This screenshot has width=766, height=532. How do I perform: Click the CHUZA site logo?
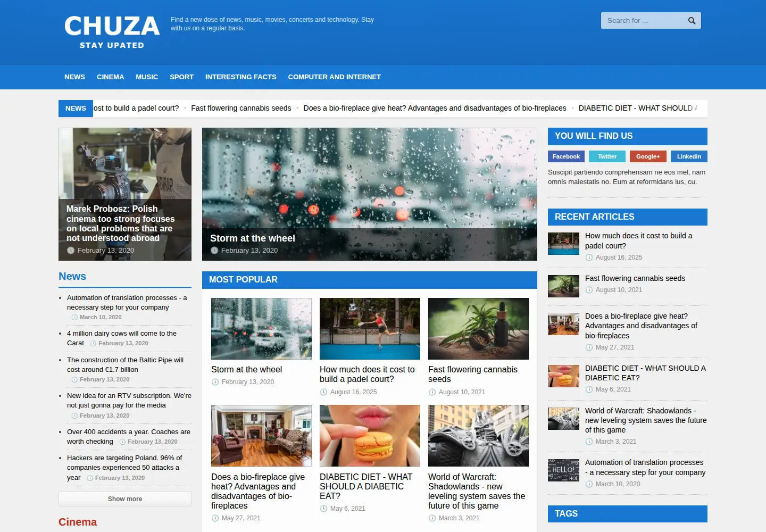pos(112,32)
